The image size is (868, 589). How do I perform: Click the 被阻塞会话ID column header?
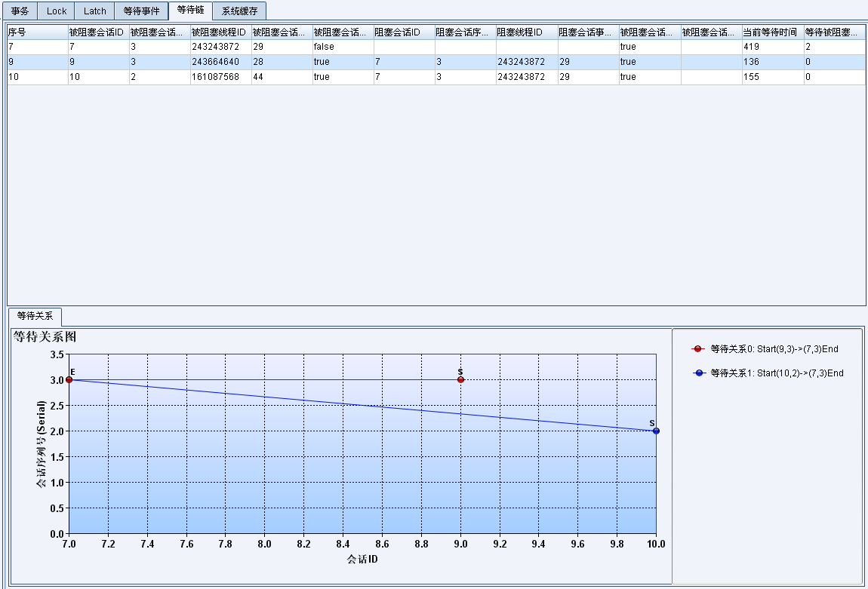tap(98, 32)
